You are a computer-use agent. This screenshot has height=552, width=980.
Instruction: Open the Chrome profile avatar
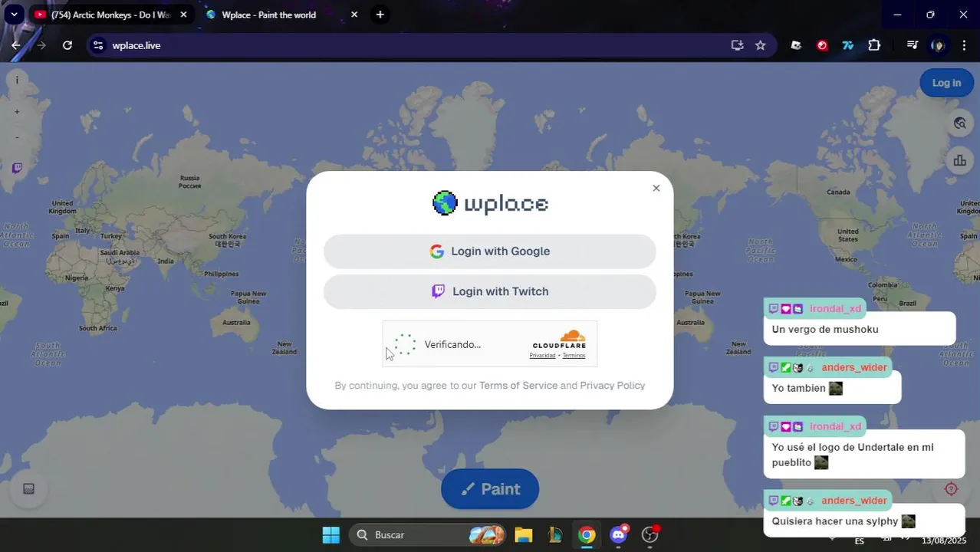tap(938, 45)
